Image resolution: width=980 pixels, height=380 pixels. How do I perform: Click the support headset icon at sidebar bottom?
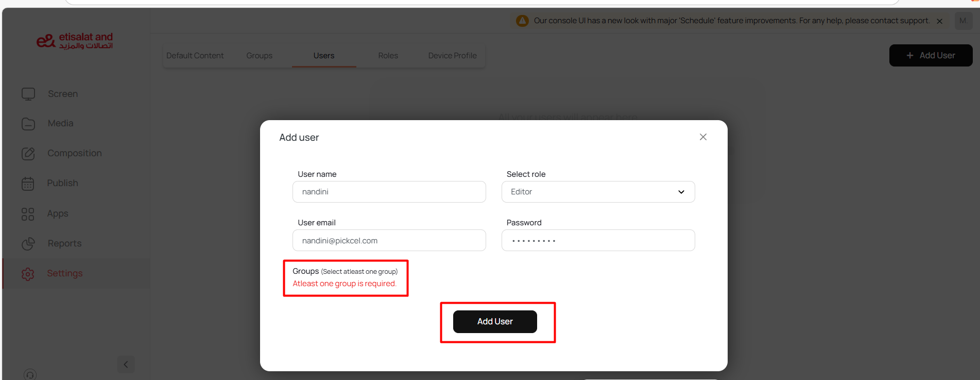pyautogui.click(x=30, y=375)
